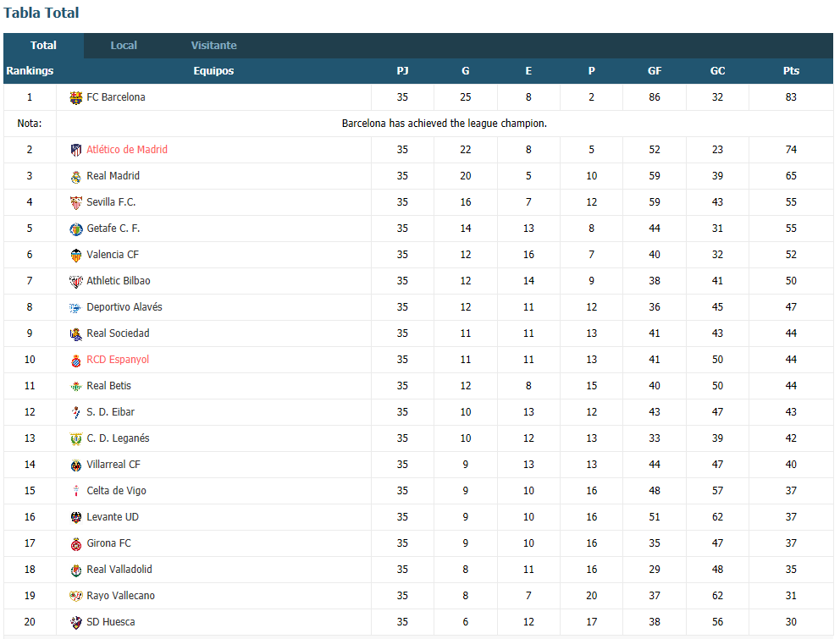
Task: Open the Real Betis team link
Action: (x=108, y=386)
